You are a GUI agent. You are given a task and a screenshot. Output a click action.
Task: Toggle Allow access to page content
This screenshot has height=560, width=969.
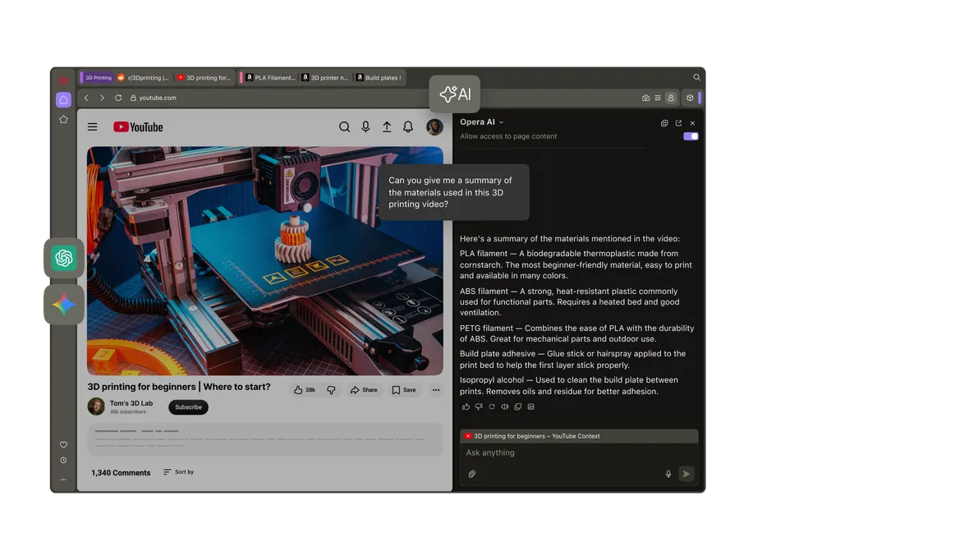pyautogui.click(x=691, y=136)
